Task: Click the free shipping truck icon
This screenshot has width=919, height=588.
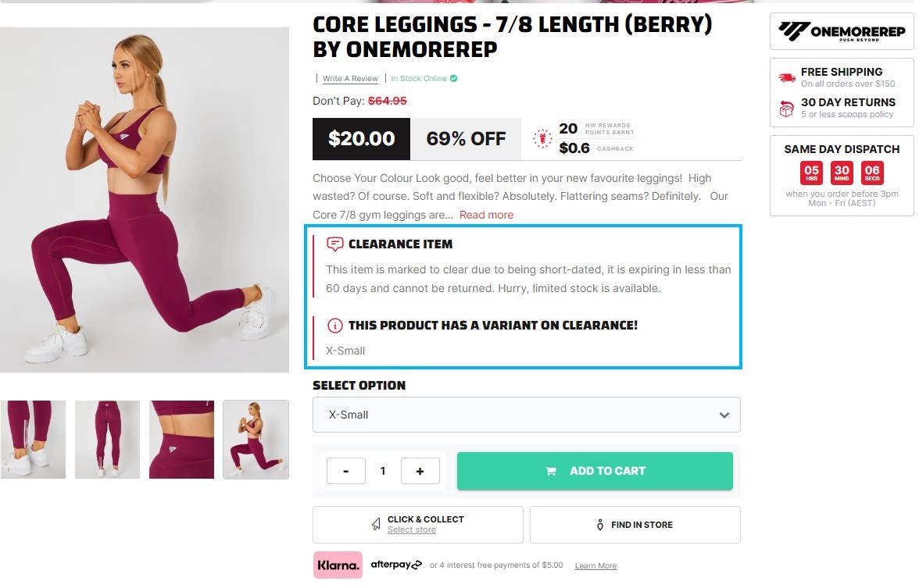Action: pyautogui.click(x=786, y=77)
